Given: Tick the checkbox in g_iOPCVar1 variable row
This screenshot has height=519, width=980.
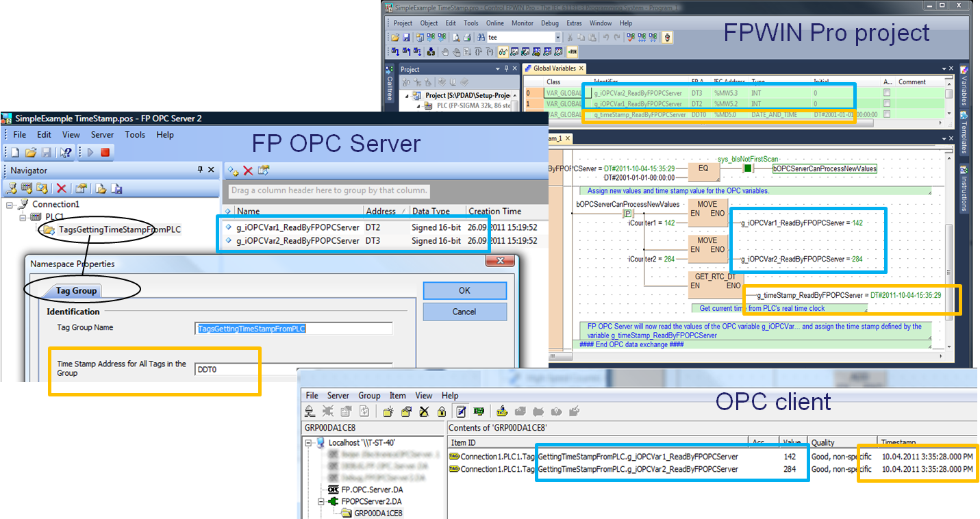Looking at the screenshot, I should 888,103.
